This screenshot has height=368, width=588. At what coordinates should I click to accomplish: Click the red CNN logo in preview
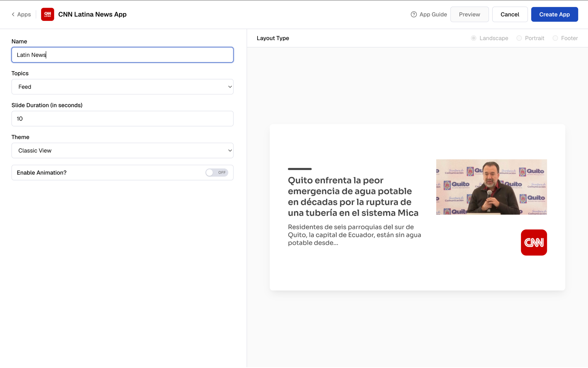pos(534,242)
